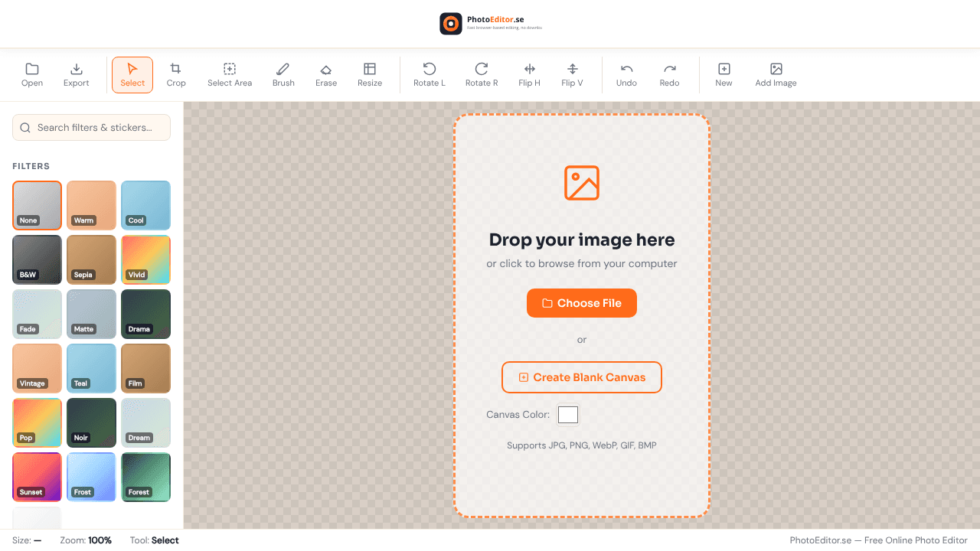Apply the Cool filter
Screen dimensions: 980x551
coord(145,205)
